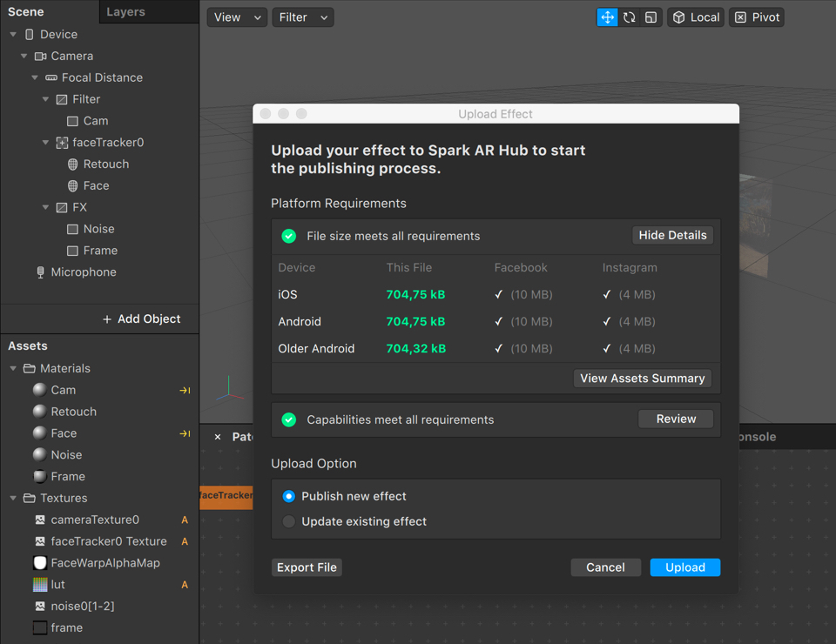Click the Camera icon in scene tree
Viewport: 836px width, 644px height.
(x=41, y=56)
